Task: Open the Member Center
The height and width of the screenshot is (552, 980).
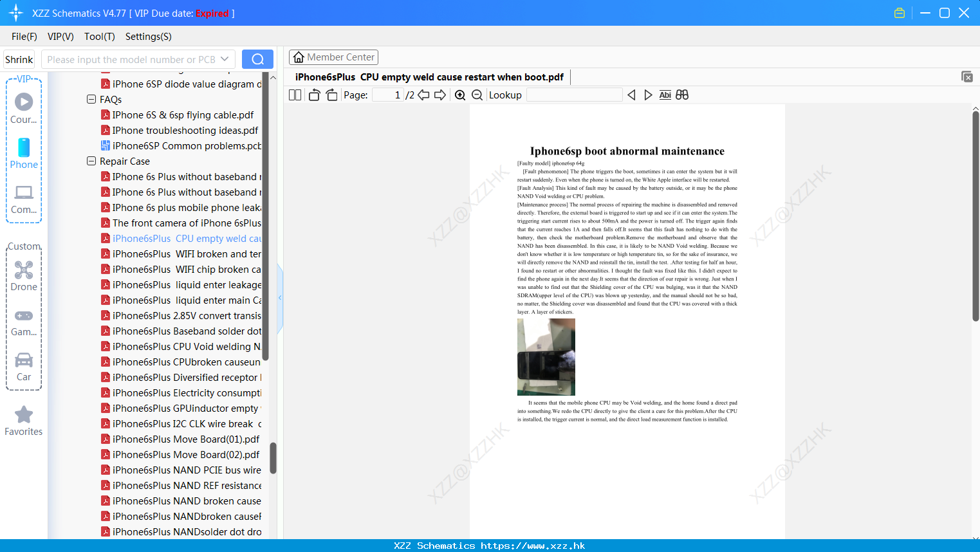Action: pyautogui.click(x=333, y=57)
